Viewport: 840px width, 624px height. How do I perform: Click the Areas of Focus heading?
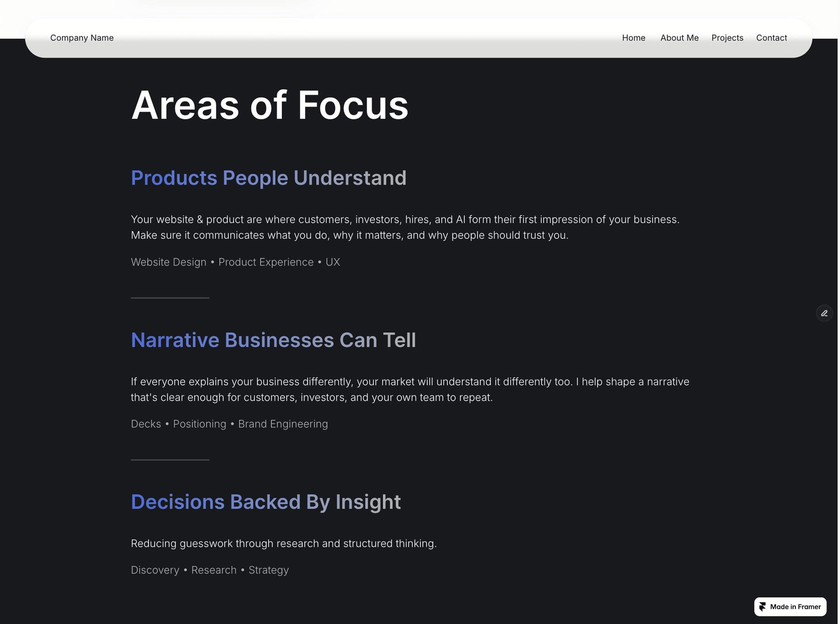click(269, 105)
